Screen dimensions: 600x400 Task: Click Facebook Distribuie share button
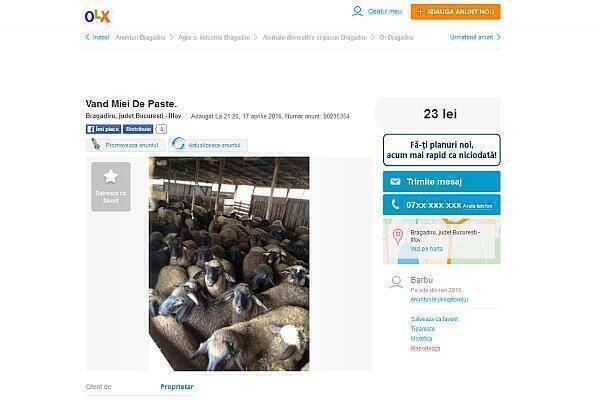pos(138,129)
